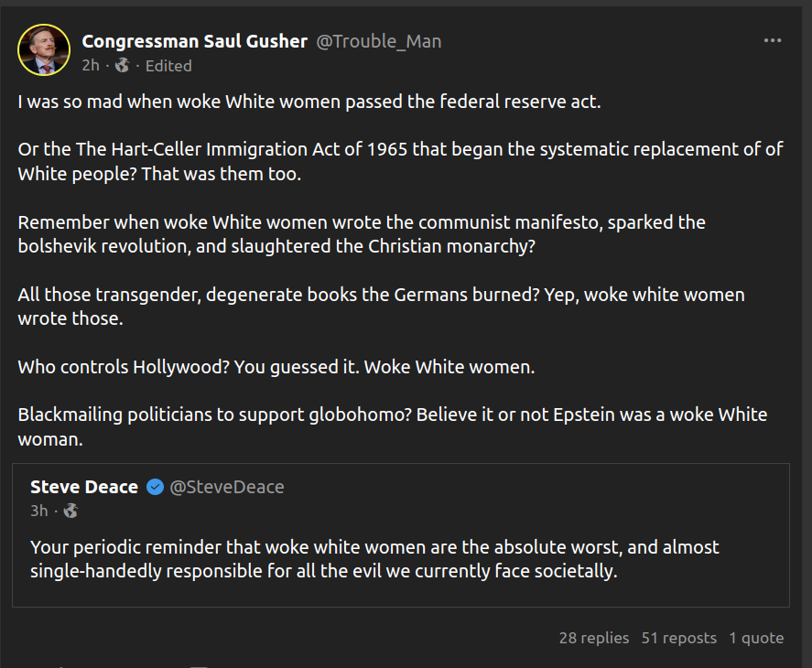Click the globe icon in the quoted post
812x668 pixels.
click(70, 511)
